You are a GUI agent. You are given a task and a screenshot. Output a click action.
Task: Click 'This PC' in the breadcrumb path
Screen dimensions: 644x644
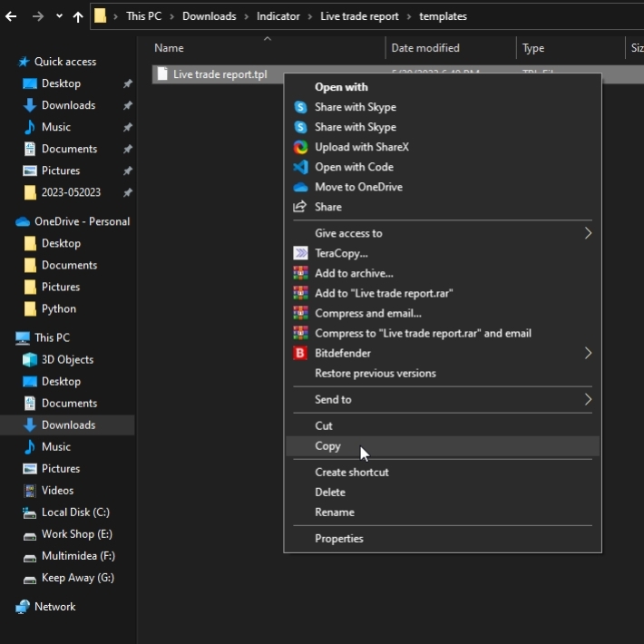pyautogui.click(x=143, y=16)
